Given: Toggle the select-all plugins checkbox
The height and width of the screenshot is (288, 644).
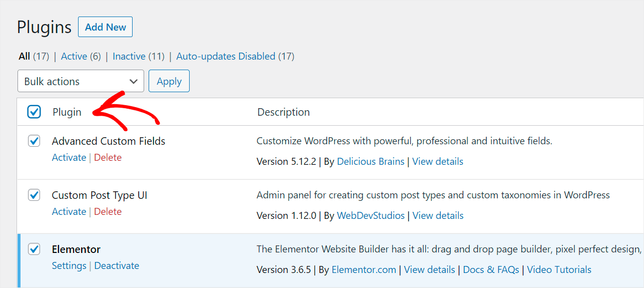Looking at the screenshot, I should pos(34,112).
